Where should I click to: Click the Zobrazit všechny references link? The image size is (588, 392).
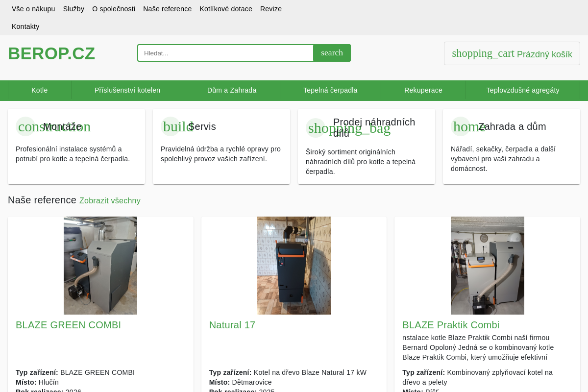tap(110, 200)
